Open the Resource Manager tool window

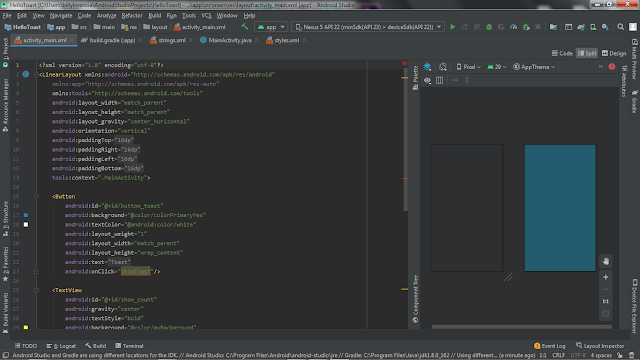tap(5, 105)
